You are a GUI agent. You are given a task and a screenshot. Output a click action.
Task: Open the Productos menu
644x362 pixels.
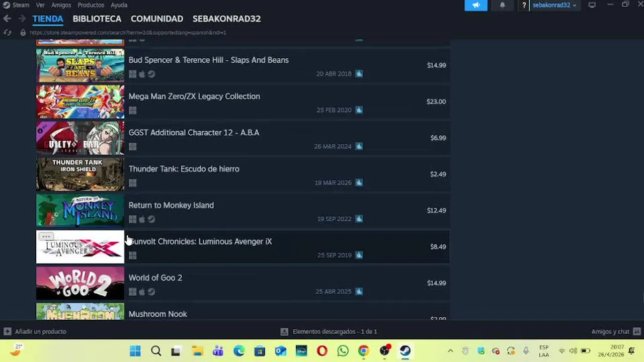[x=91, y=5]
